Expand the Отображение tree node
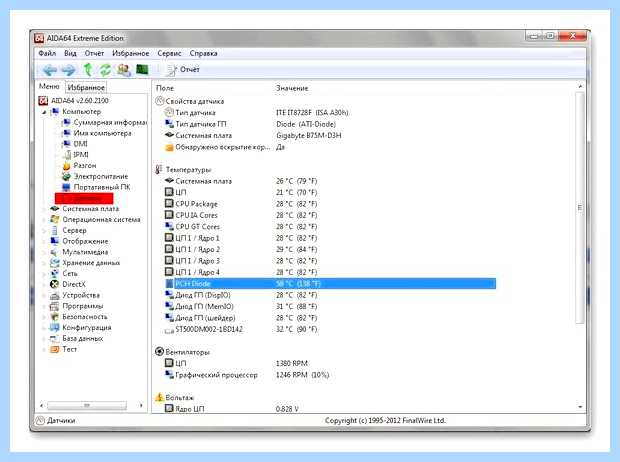This screenshot has width=620, height=462. 43,241
